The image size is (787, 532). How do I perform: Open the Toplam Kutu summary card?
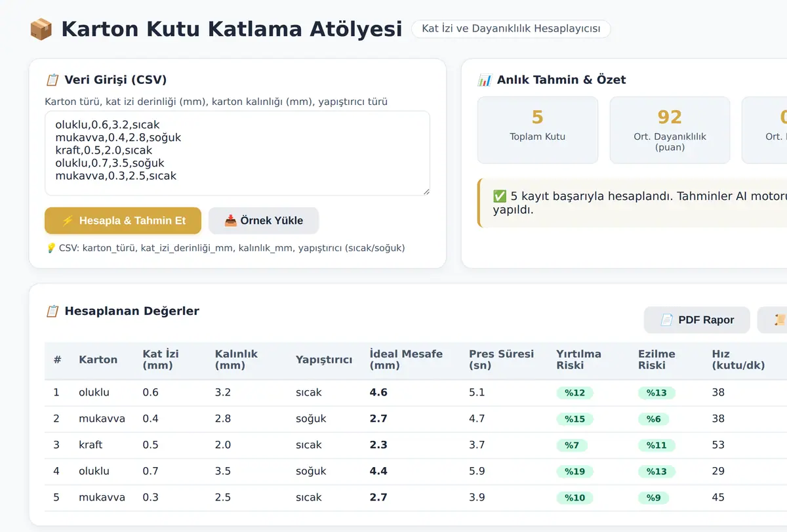pos(538,130)
